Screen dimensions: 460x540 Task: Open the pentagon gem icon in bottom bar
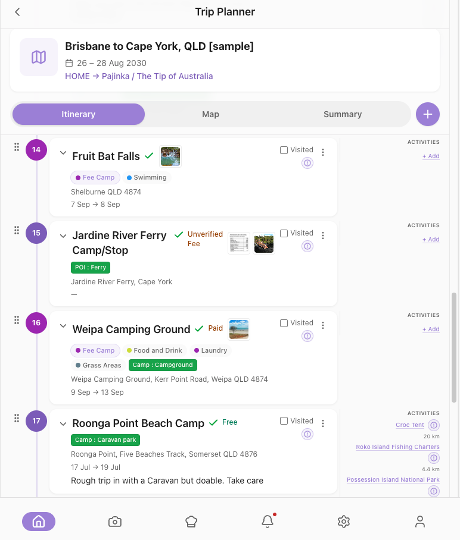point(191,521)
